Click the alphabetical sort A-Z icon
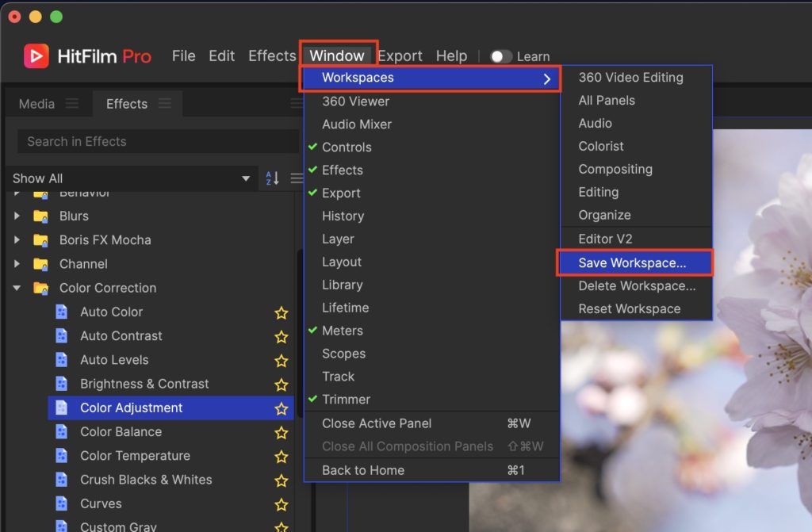812x532 pixels. click(273, 178)
